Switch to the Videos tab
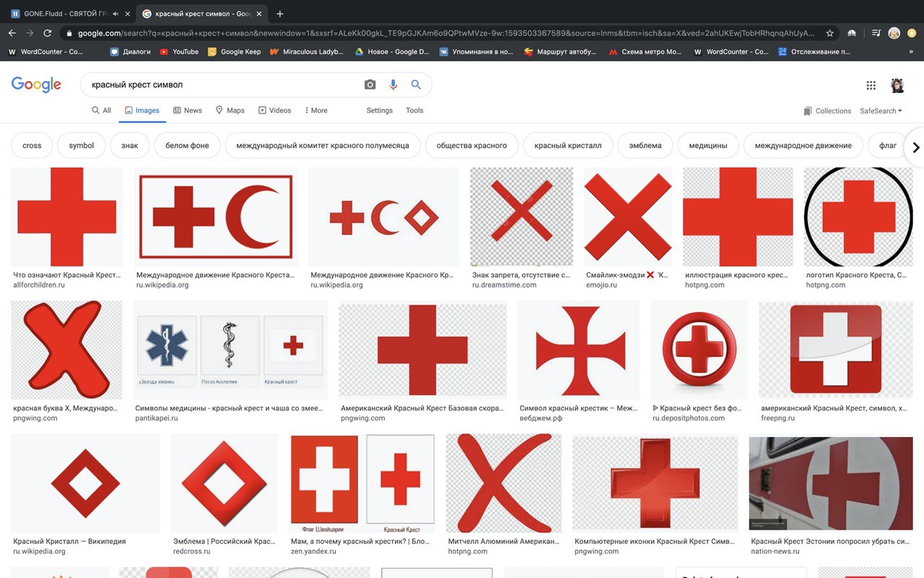Viewport: 924px width, 578px height. (274, 111)
